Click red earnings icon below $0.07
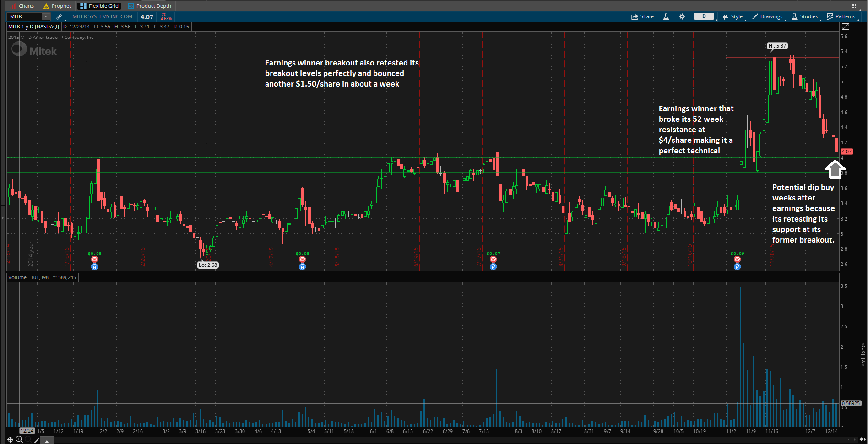868x444 pixels. point(493,260)
